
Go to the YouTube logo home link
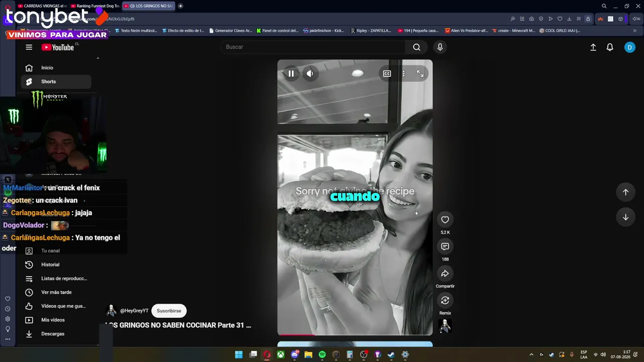click(x=58, y=47)
